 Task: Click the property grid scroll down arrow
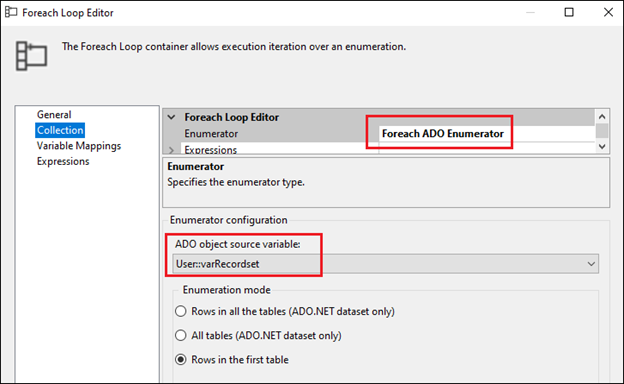click(602, 146)
